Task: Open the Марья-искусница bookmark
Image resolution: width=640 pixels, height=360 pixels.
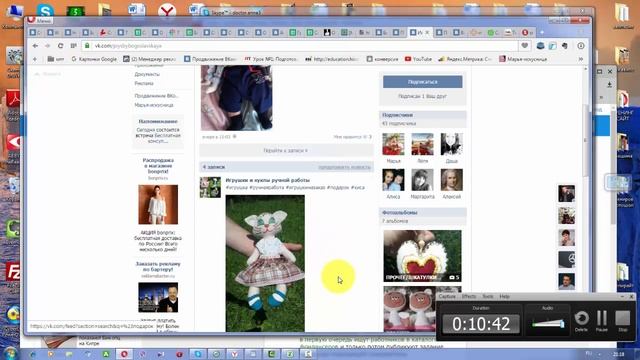Action: (523, 59)
